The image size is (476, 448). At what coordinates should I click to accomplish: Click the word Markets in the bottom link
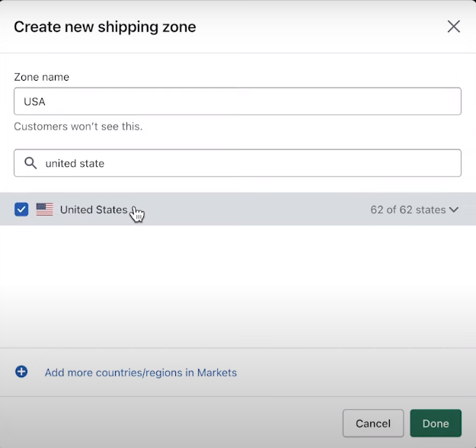pyautogui.click(x=217, y=373)
